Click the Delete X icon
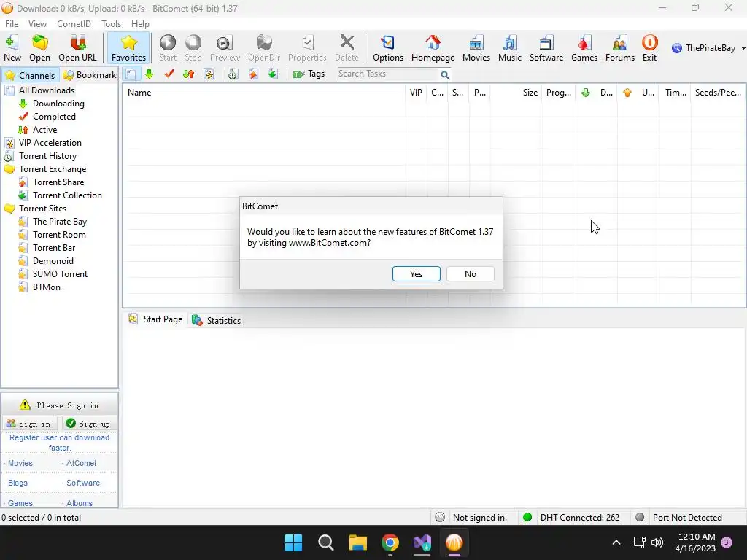747x560 pixels. 347,48
